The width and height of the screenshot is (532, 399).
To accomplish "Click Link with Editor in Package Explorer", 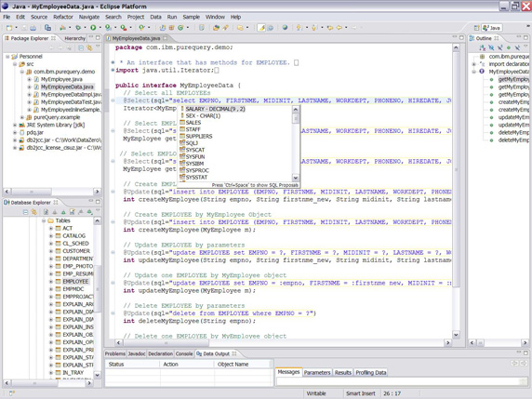I will coord(89,47).
